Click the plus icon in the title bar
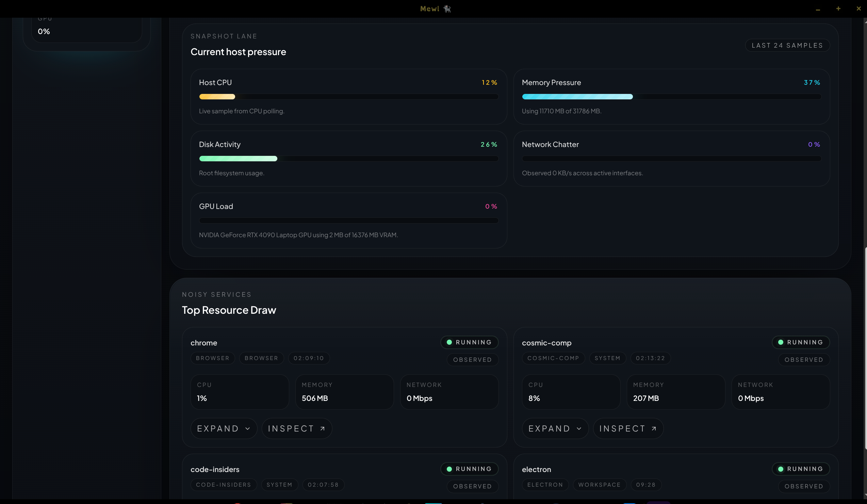Viewport: 867px width, 504px height. (x=838, y=9)
